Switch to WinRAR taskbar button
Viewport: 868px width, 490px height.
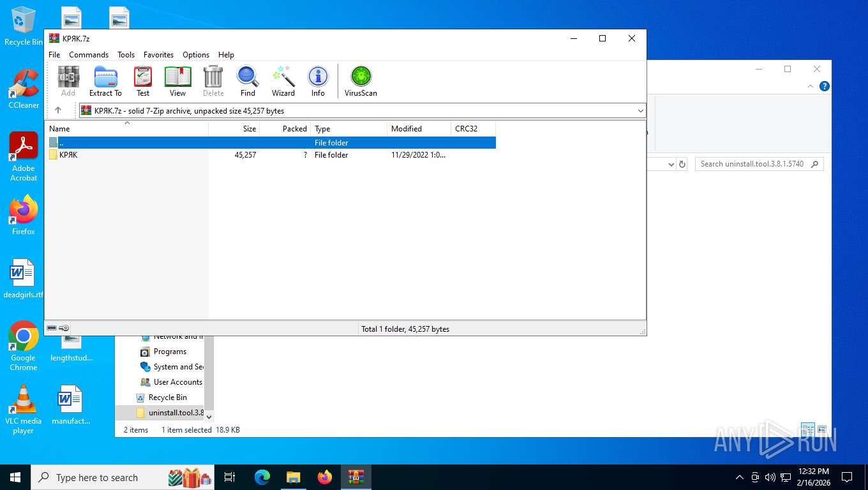point(356,477)
